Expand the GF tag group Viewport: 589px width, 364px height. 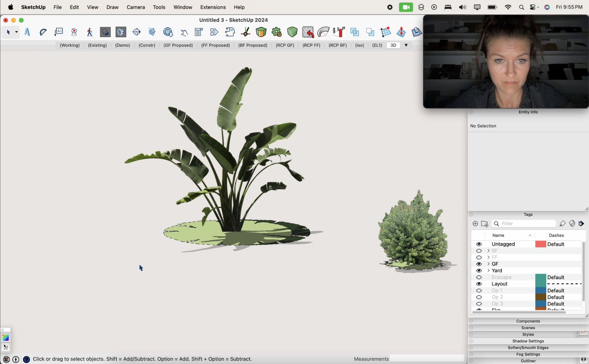(488, 264)
